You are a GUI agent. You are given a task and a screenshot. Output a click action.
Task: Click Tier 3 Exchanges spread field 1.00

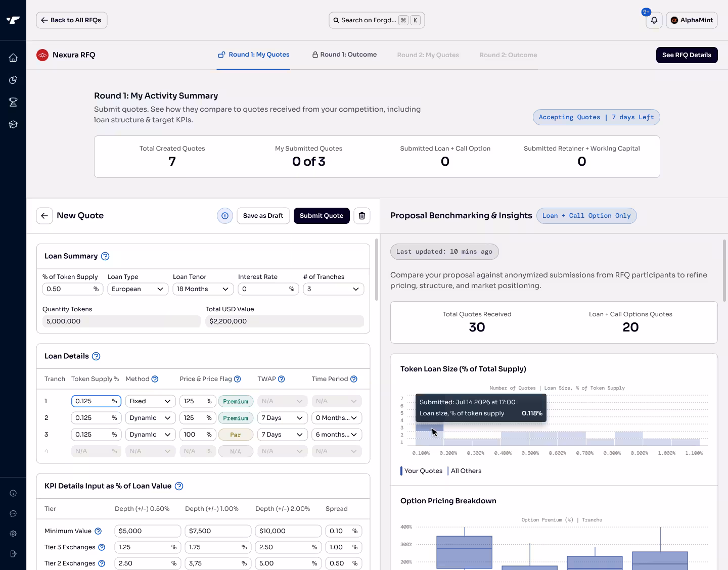pos(343,547)
